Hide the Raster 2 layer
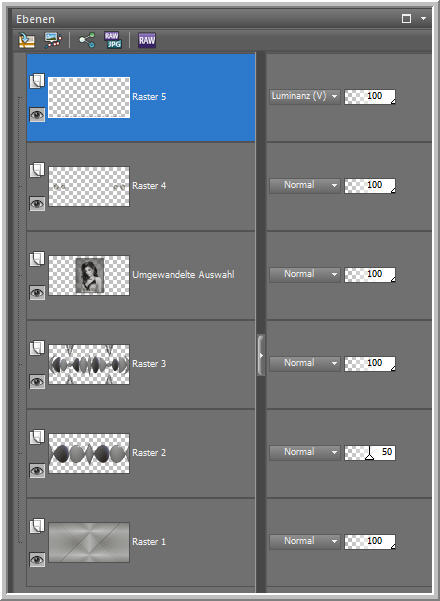Image resolution: width=440 pixels, height=601 pixels. (37, 471)
